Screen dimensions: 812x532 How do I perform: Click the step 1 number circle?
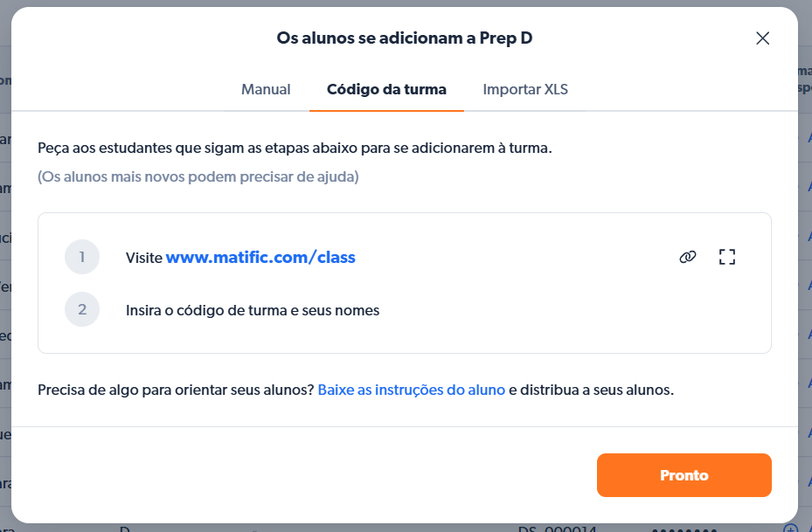tap(82, 257)
